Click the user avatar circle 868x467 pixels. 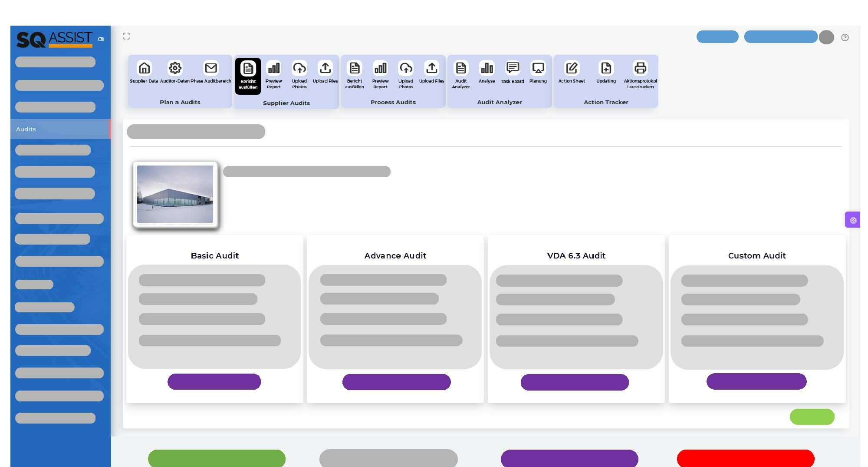click(826, 37)
